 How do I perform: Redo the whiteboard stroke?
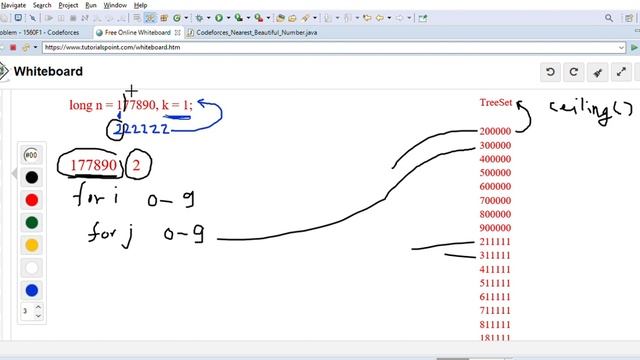[x=573, y=72]
